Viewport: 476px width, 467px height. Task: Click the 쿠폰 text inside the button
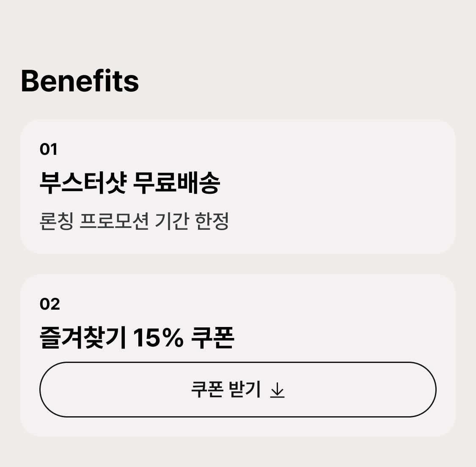(x=207, y=389)
